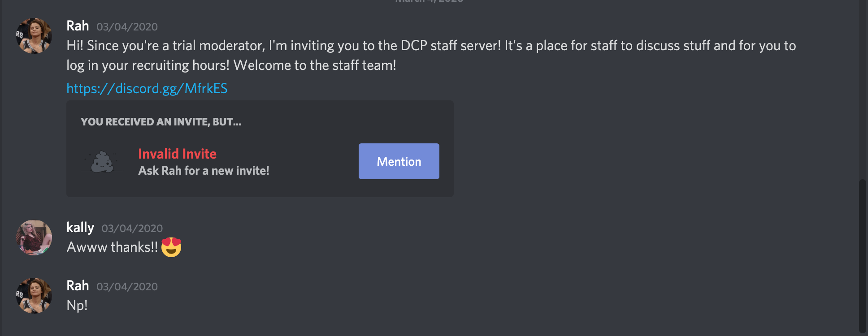The image size is (868, 336).
Task: Click the chat scrollbar thumb on the right
Action: click(x=863, y=255)
